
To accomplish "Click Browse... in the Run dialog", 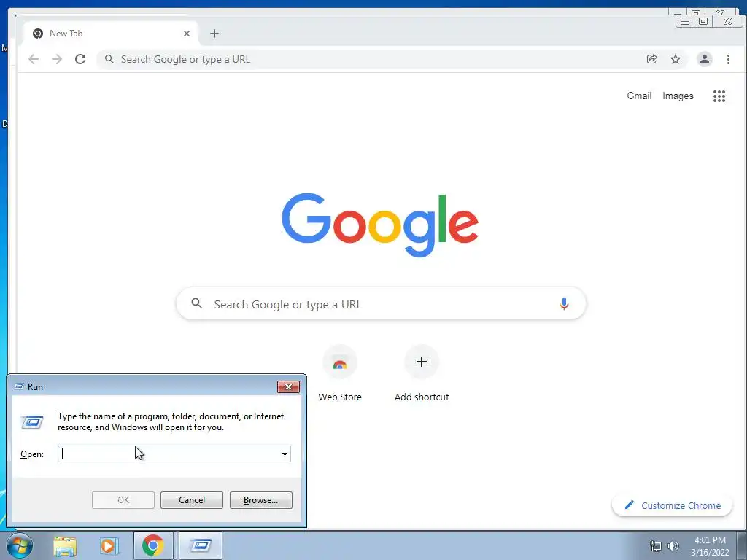I will tap(260, 500).
